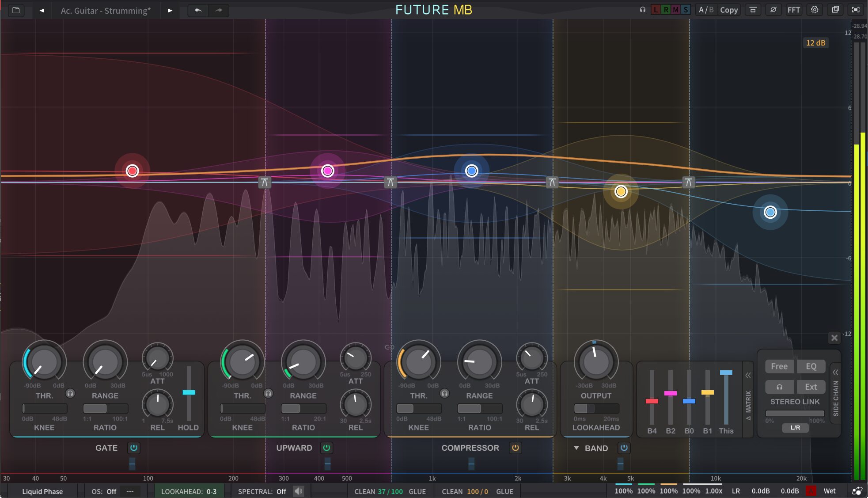The height and width of the screenshot is (498, 868).
Task: Open the preset folder browser icon
Action: pyautogui.click(x=16, y=10)
